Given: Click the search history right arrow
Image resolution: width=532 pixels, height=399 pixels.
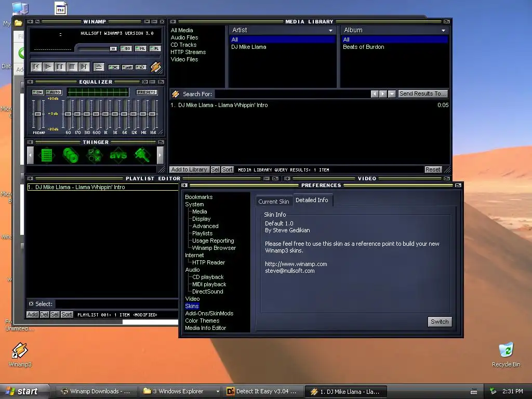Looking at the screenshot, I should click(383, 94).
